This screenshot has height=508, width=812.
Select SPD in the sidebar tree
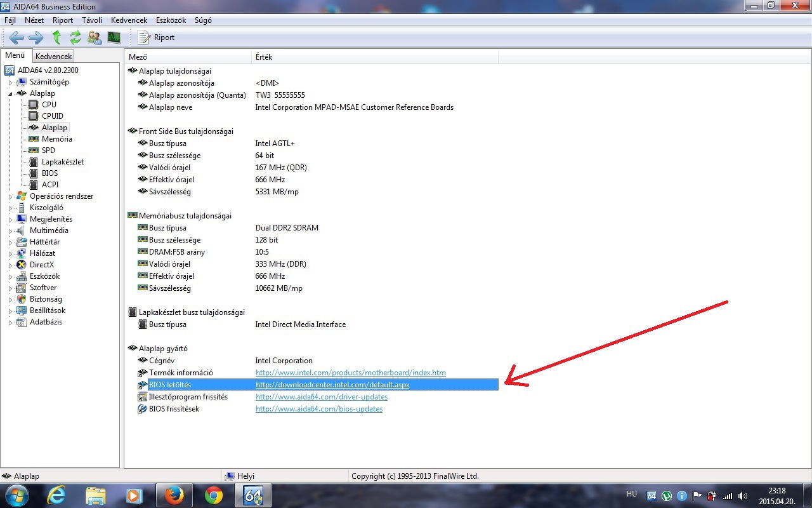48,150
